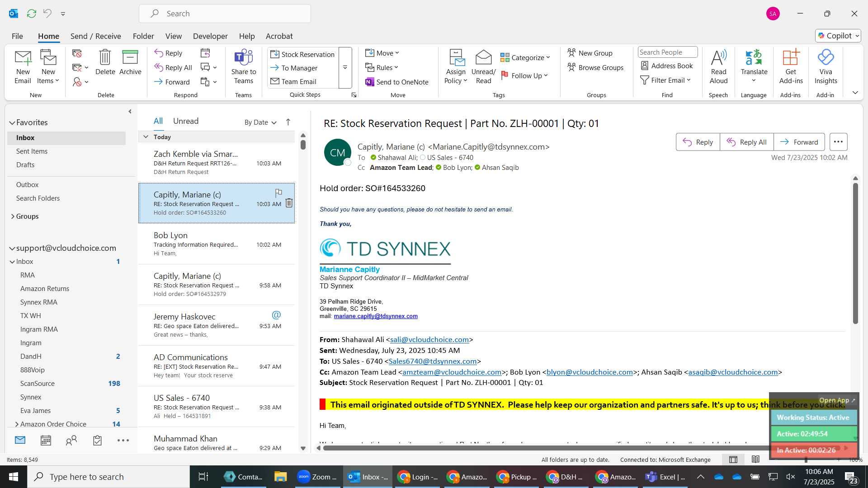The image size is (868, 488).
Task: Click the Unread/Read envelope icon
Action: [x=483, y=57]
